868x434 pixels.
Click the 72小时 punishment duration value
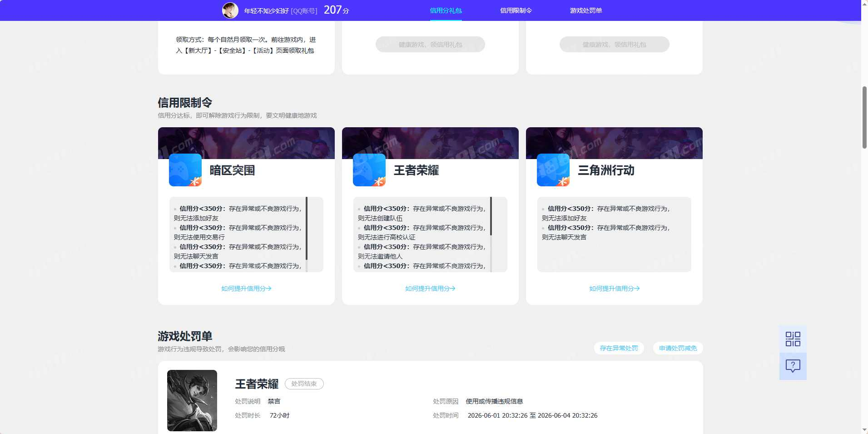[279, 415]
